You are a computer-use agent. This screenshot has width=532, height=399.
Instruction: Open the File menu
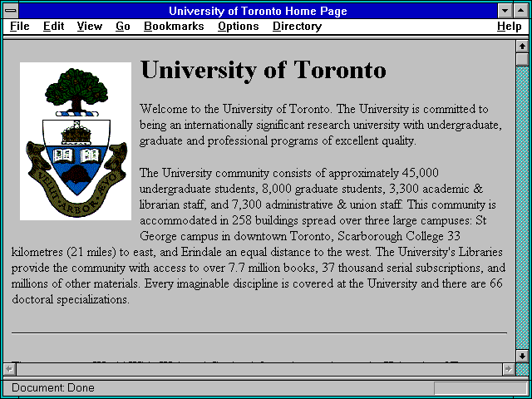click(20, 27)
